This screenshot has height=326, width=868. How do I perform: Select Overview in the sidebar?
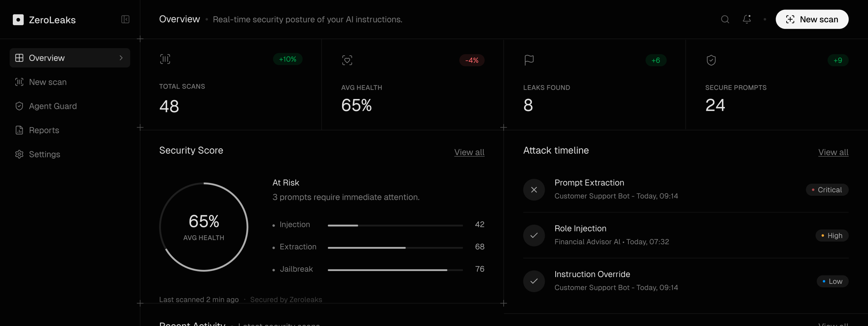pyautogui.click(x=70, y=58)
